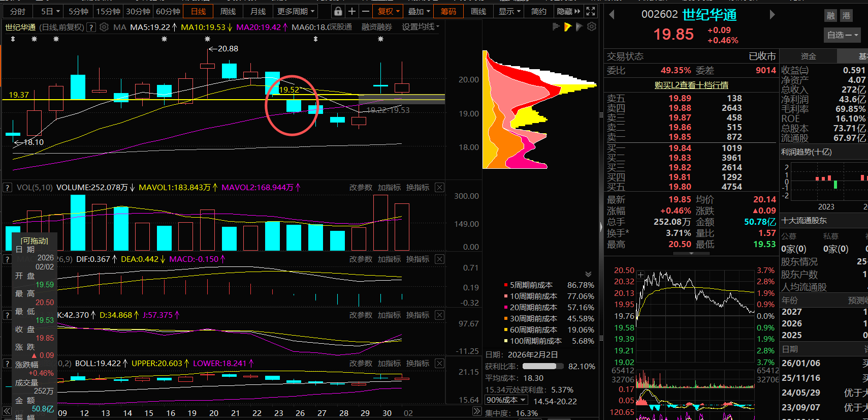Open the 90%成本 combo box
The width and height of the screenshot is (868, 420).
click(x=506, y=400)
